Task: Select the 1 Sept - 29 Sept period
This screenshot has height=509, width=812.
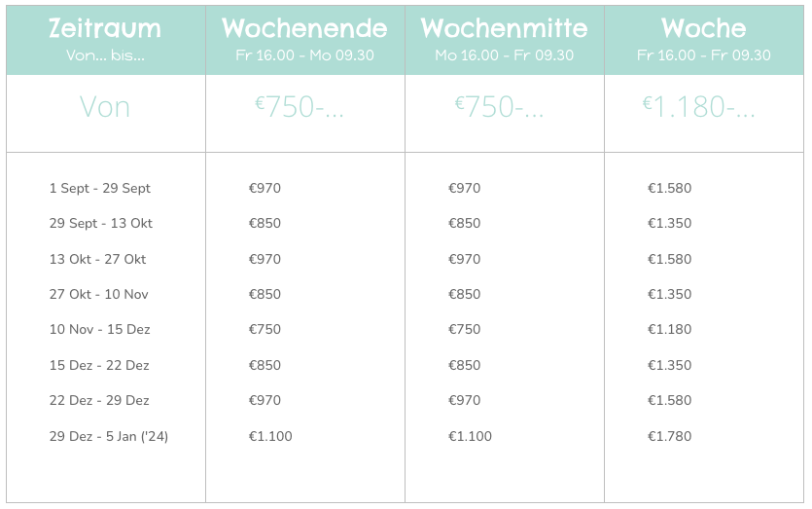Action: pyautogui.click(x=100, y=188)
